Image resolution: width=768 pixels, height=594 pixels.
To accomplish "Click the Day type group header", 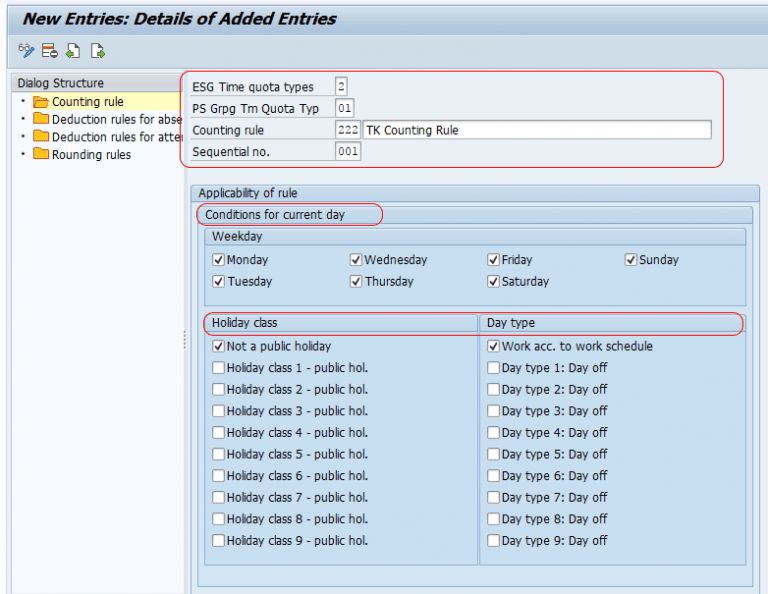I will (x=612, y=323).
